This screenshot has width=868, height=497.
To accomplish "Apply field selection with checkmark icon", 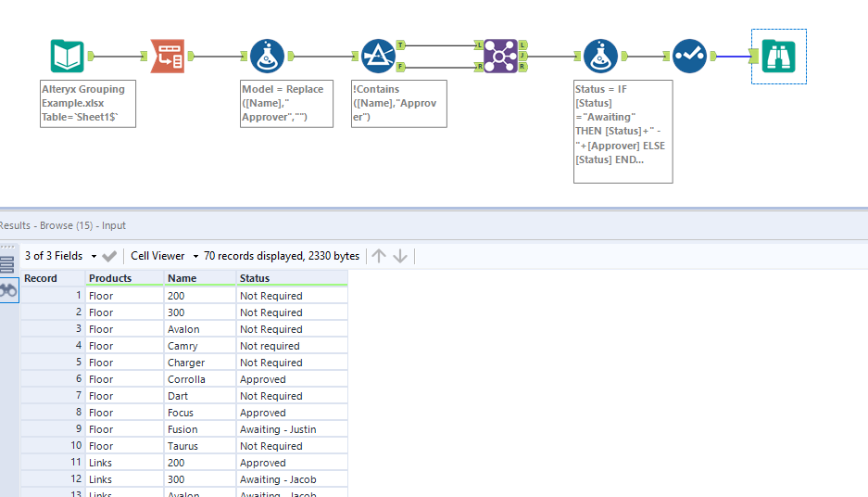I will 109,256.
